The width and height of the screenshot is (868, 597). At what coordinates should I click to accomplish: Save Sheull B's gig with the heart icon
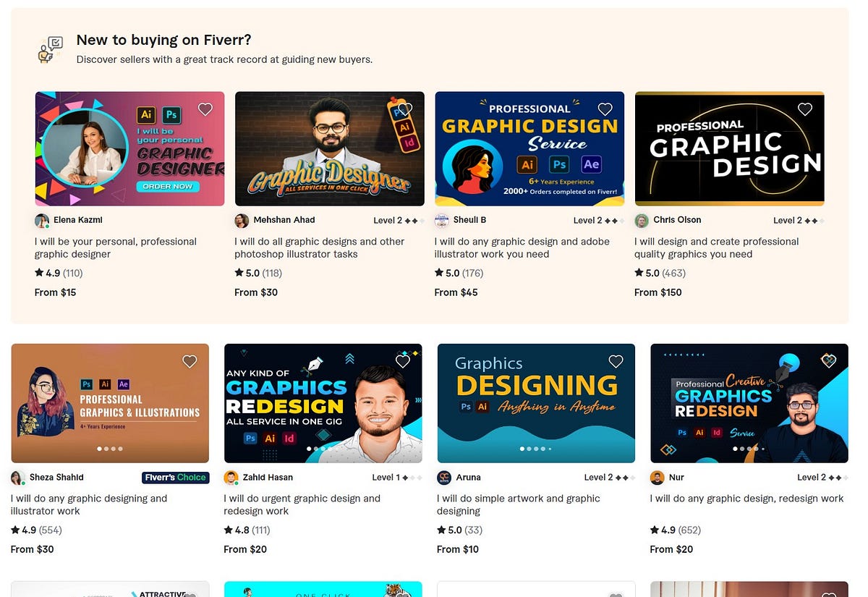click(x=605, y=109)
